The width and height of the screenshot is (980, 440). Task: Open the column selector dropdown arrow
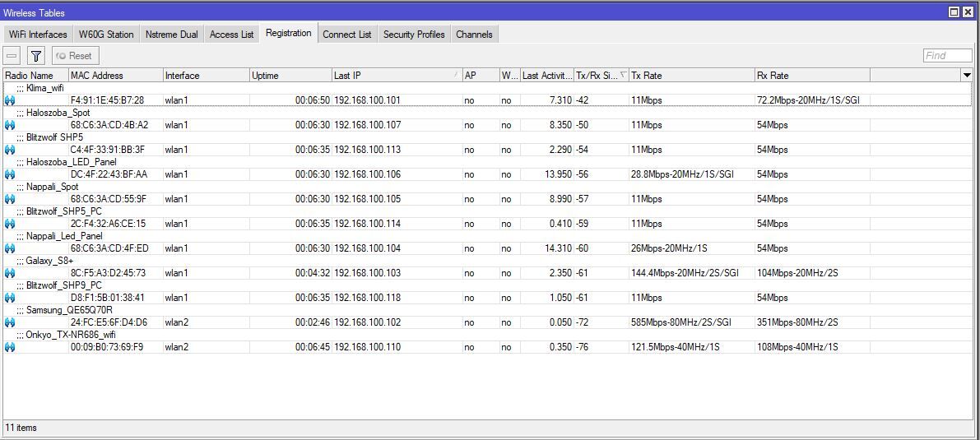pyautogui.click(x=966, y=76)
